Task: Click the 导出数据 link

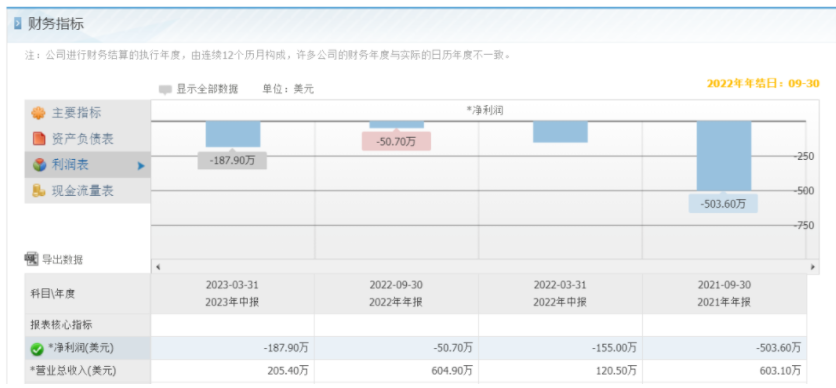Action: point(62,260)
